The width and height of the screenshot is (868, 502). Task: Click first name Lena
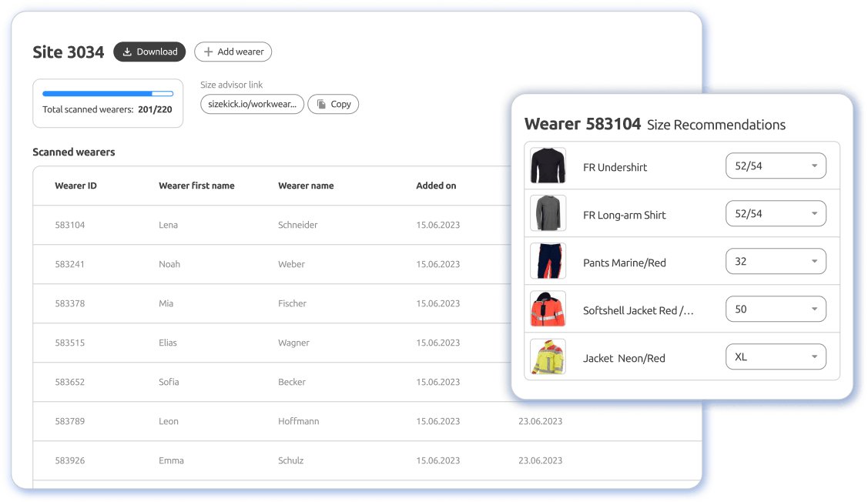[x=168, y=225]
